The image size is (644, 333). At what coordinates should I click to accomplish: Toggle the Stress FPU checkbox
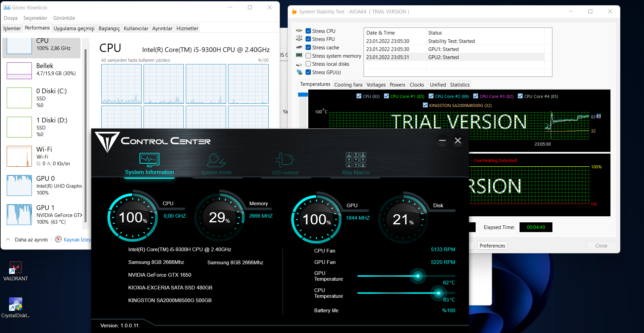pyautogui.click(x=308, y=39)
